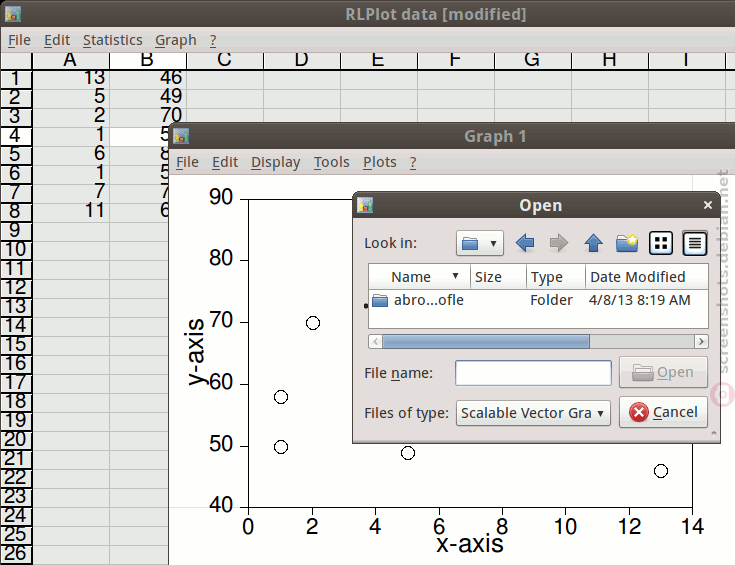
Task: Select column G header in spreadsheet
Action: point(532,60)
